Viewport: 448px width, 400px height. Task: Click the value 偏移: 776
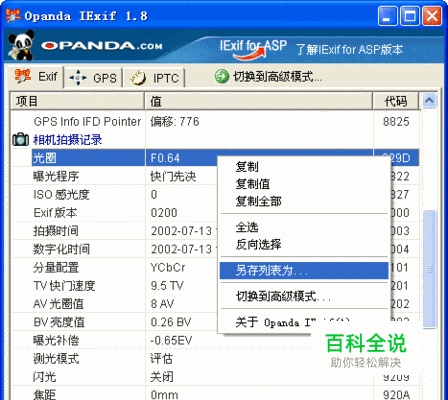point(175,121)
